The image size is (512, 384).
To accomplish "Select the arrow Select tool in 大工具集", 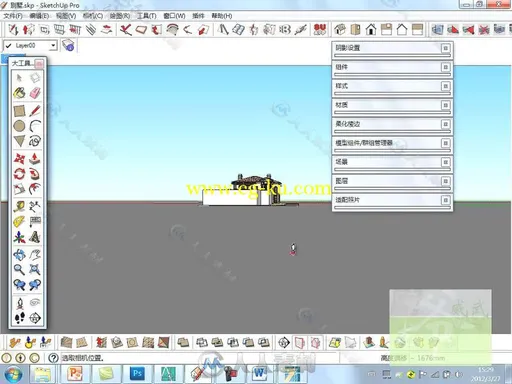I will (19, 78).
